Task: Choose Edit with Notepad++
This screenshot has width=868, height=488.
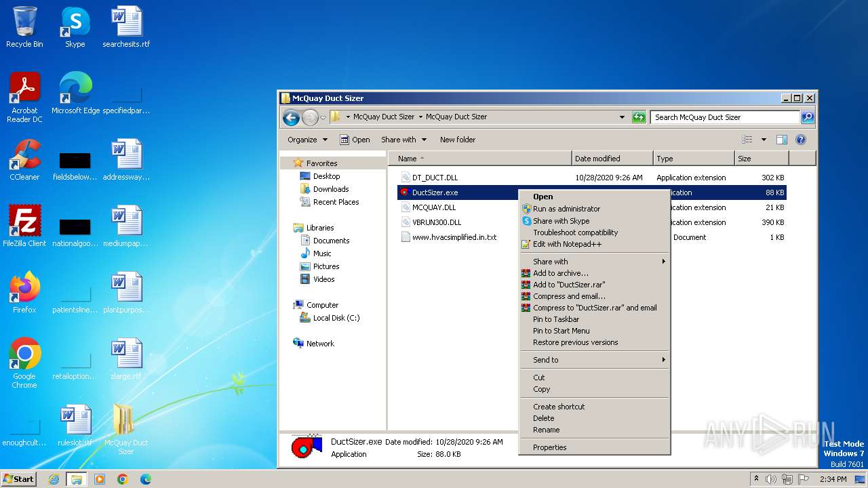Action: [595, 244]
